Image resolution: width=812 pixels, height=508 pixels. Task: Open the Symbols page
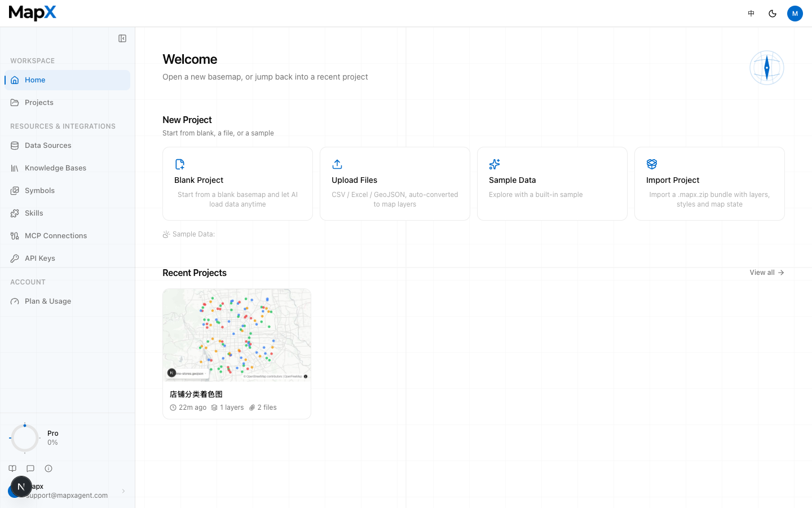68,191
